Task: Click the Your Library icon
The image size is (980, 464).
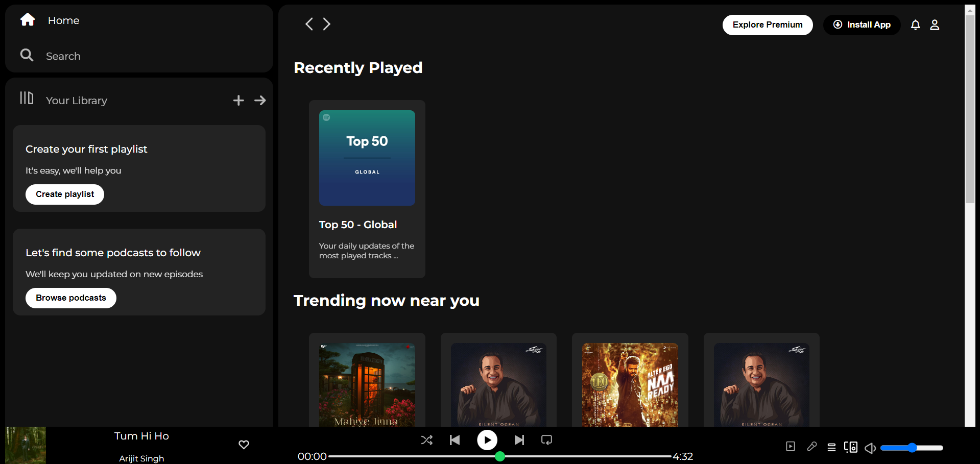Action: tap(27, 98)
